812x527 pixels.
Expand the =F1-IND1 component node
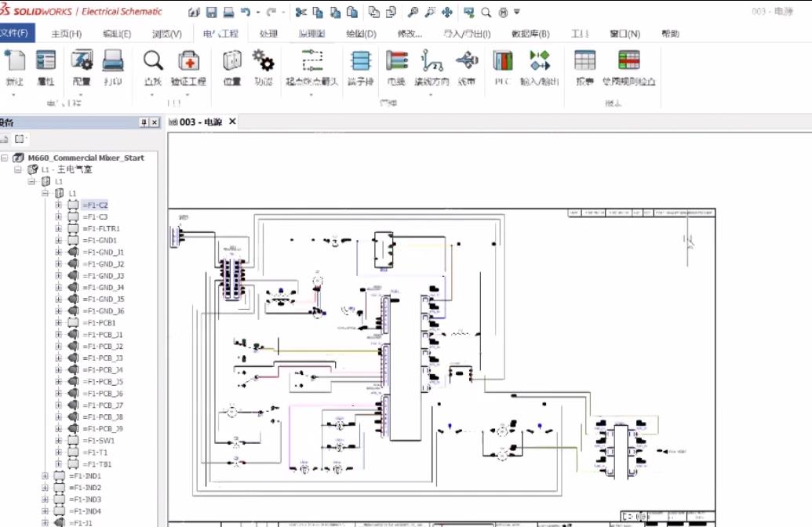click(46, 475)
